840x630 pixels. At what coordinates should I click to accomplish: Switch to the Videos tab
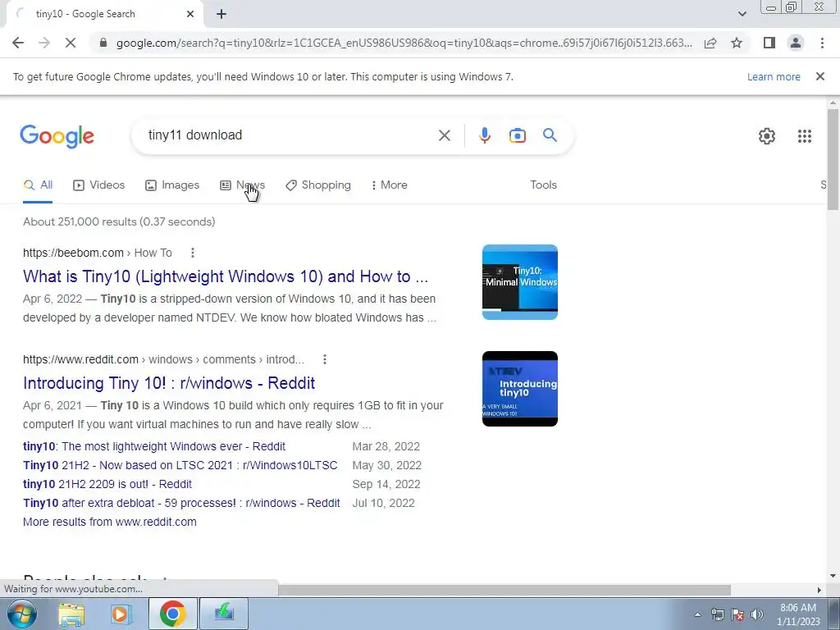point(99,185)
